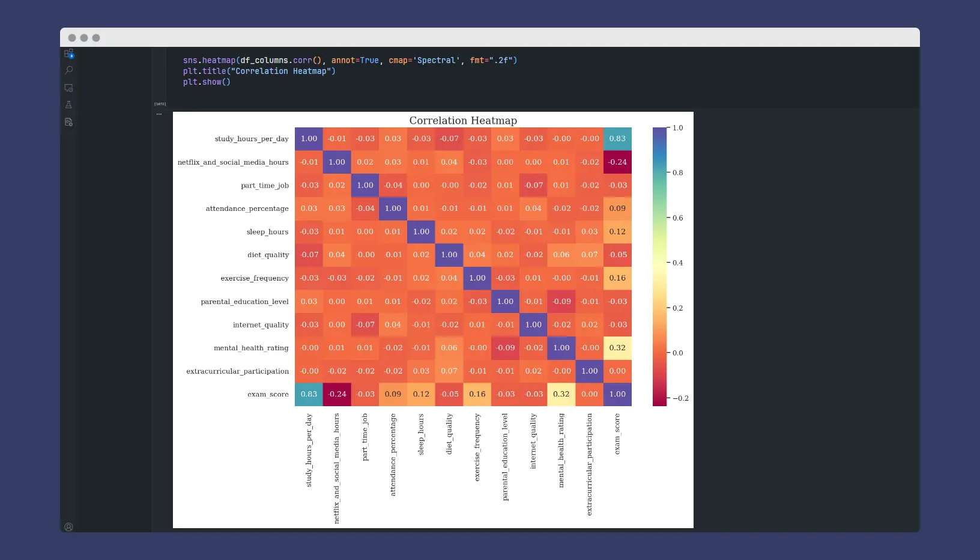Click the Correlation Heatmap chart title
The height and width of the screenshot is (560, 980).
pos(463,121)
